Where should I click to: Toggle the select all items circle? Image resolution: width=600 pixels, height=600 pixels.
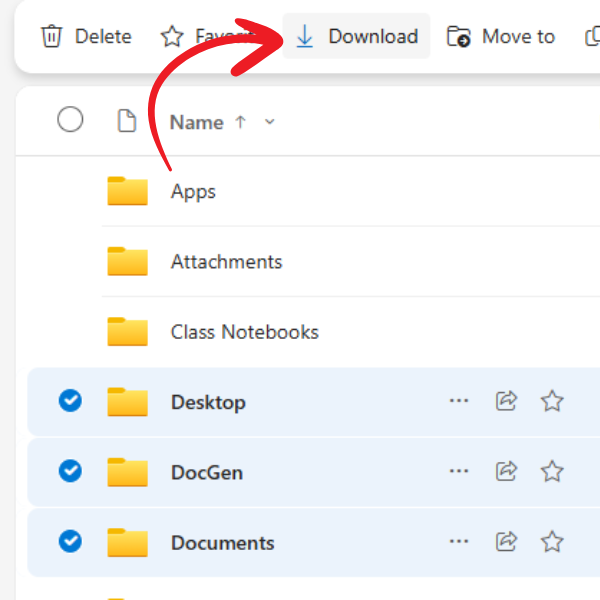coord(70,121)
